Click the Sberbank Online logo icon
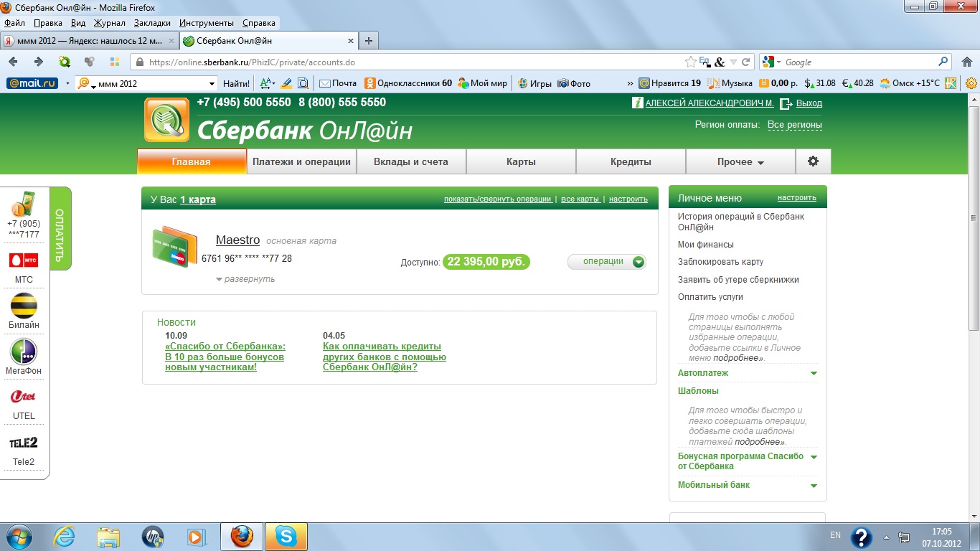The width and height of the screenshot is (980, 551). click(x=166, y=120)
